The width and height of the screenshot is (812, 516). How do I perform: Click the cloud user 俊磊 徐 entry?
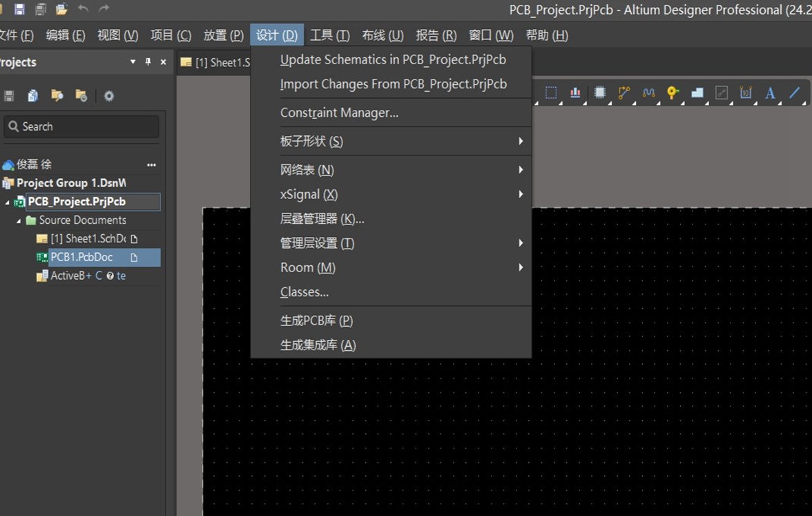pyautogui.click(x=34, y=164)
